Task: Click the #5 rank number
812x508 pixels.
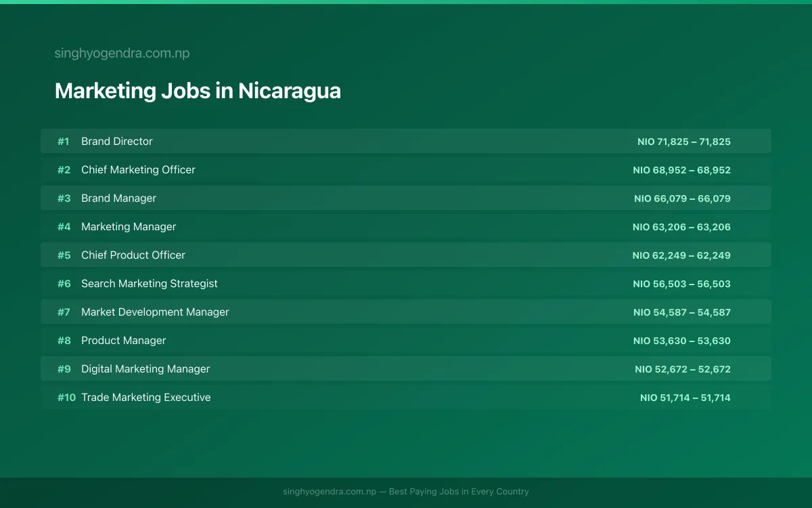Action: 64,255
